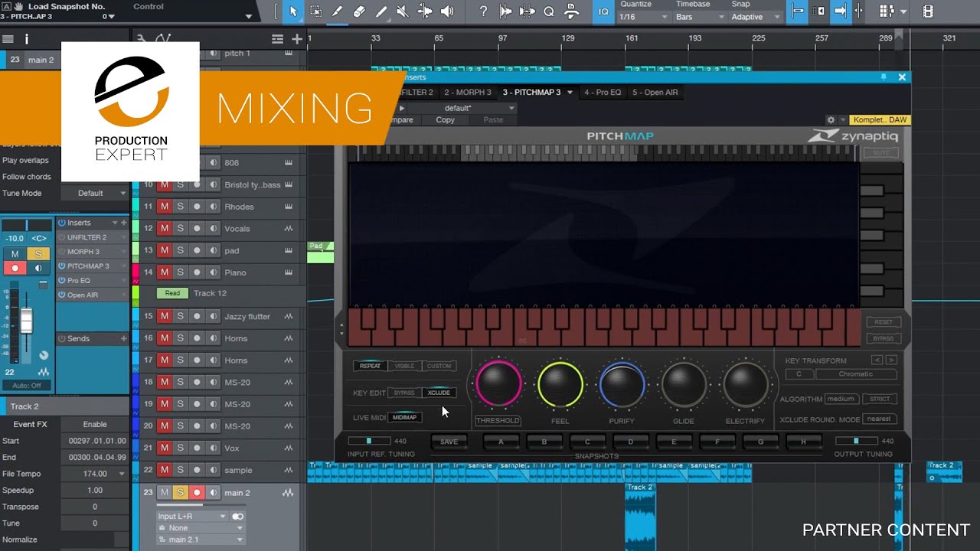The height and width of the screenshot is (551, 980).
Task: Switch to 5 - Open AIR tab
Action: pos(655,93)
